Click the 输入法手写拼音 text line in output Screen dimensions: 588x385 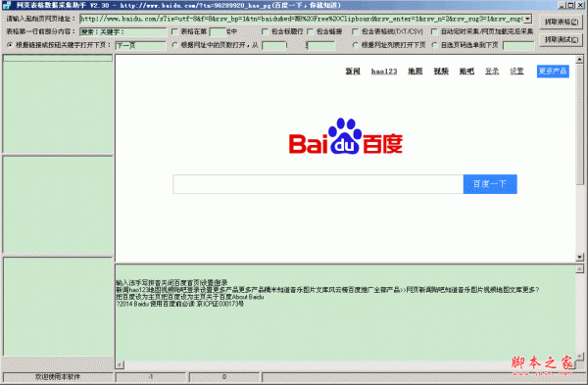(x=171, y=283)
